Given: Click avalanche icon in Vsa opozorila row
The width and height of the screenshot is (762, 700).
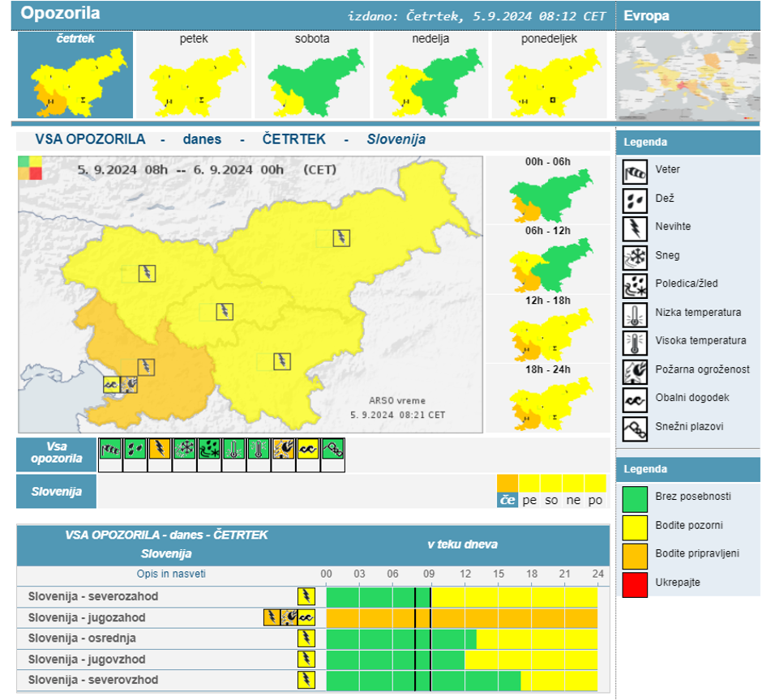Looking at the screenshot, I should coord(332,448).
